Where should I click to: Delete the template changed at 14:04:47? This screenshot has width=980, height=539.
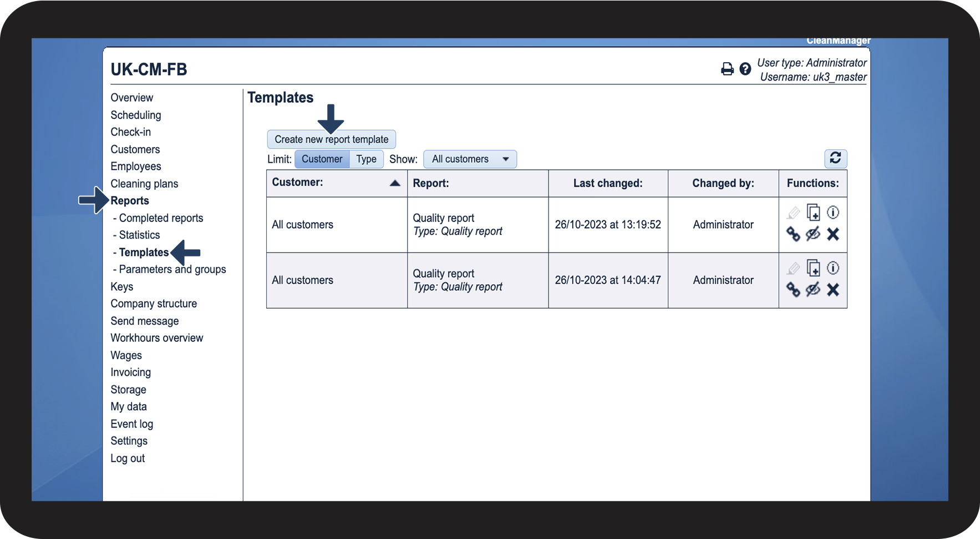[833, 290]
